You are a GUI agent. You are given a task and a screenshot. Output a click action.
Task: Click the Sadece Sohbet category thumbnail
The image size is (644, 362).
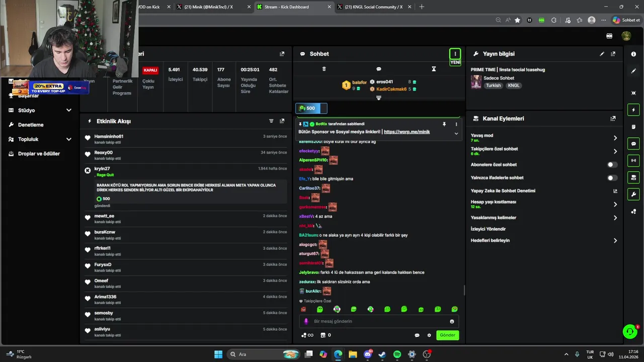coord(476,82)
